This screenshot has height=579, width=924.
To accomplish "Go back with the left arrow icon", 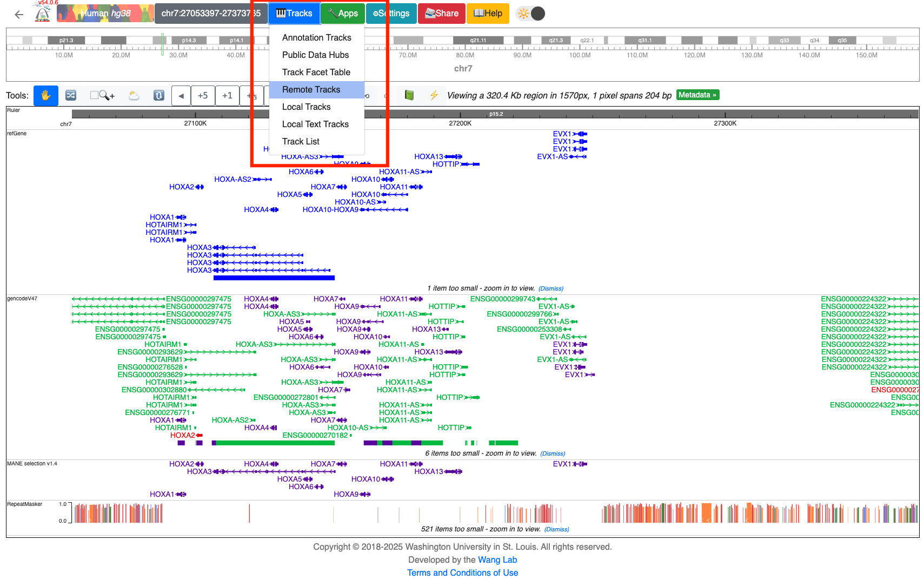I will [x=19, y=15].
